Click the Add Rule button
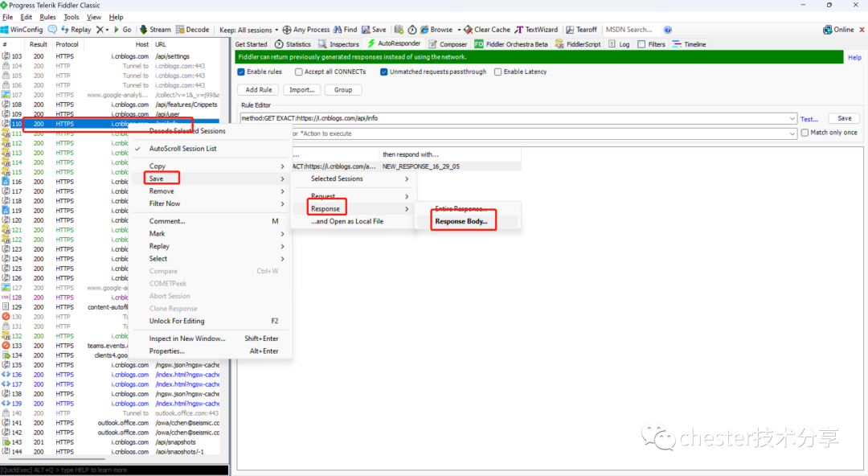Viewport: 868px width, 476px height. point(259,90)
